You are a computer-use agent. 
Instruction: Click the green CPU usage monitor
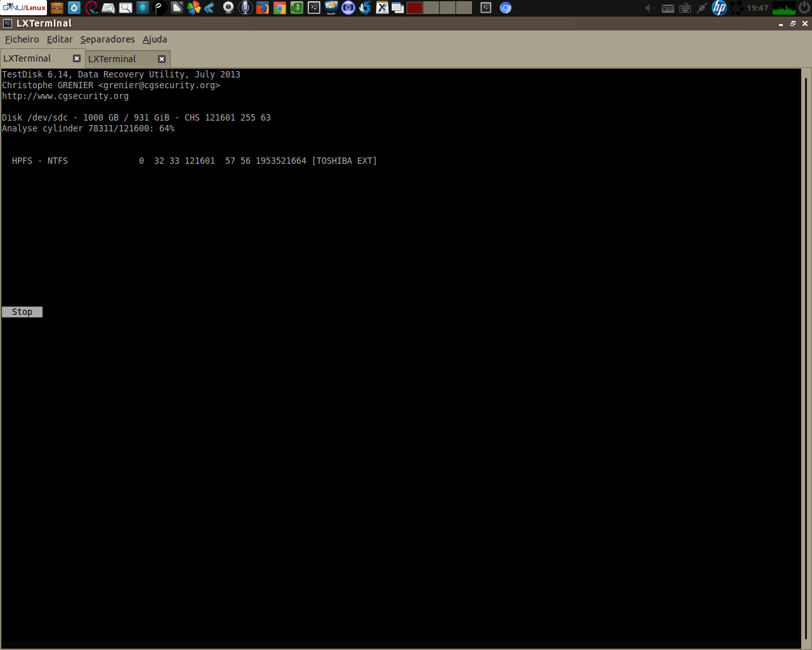tap(784, 8)
